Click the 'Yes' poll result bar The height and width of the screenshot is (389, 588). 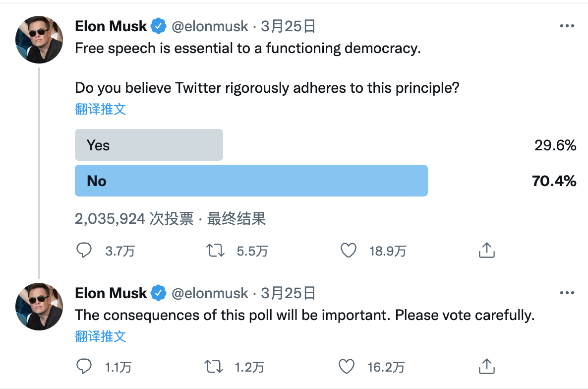149,145
